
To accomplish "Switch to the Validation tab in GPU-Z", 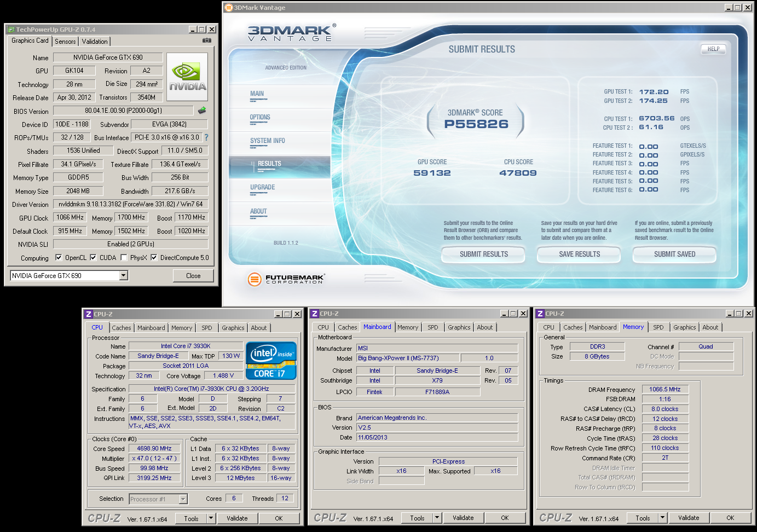I will tap(95, 42).
